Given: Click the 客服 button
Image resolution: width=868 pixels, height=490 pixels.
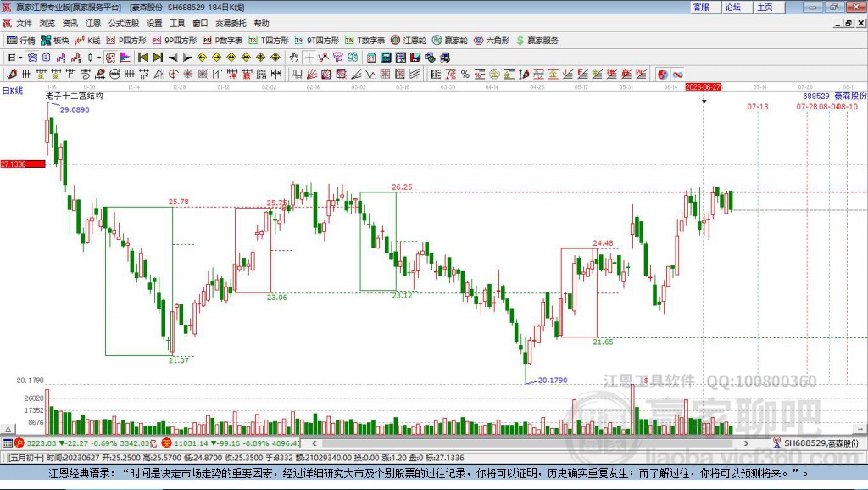Looking at the screenshot, I should point(704,7).
